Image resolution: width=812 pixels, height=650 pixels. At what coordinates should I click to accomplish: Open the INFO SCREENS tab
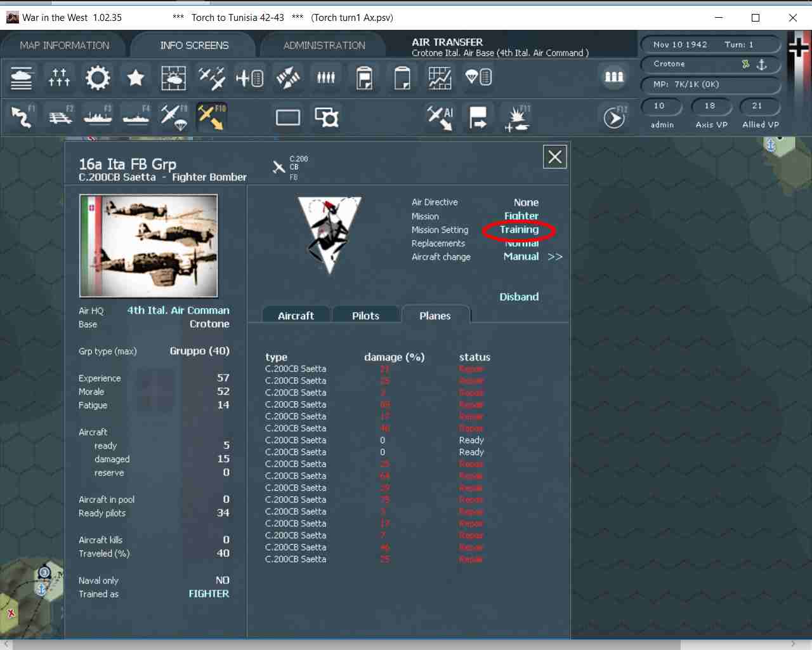tap(194, 45)
